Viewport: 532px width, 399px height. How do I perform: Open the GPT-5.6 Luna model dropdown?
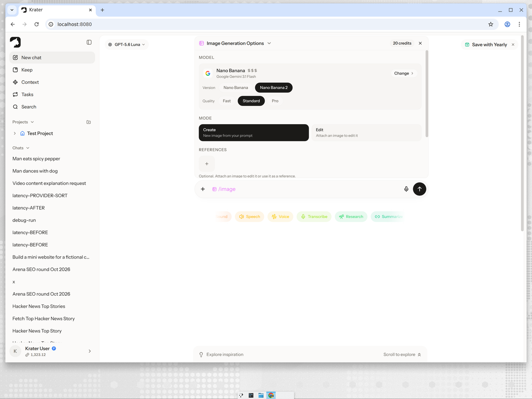(x=126, y=45)
